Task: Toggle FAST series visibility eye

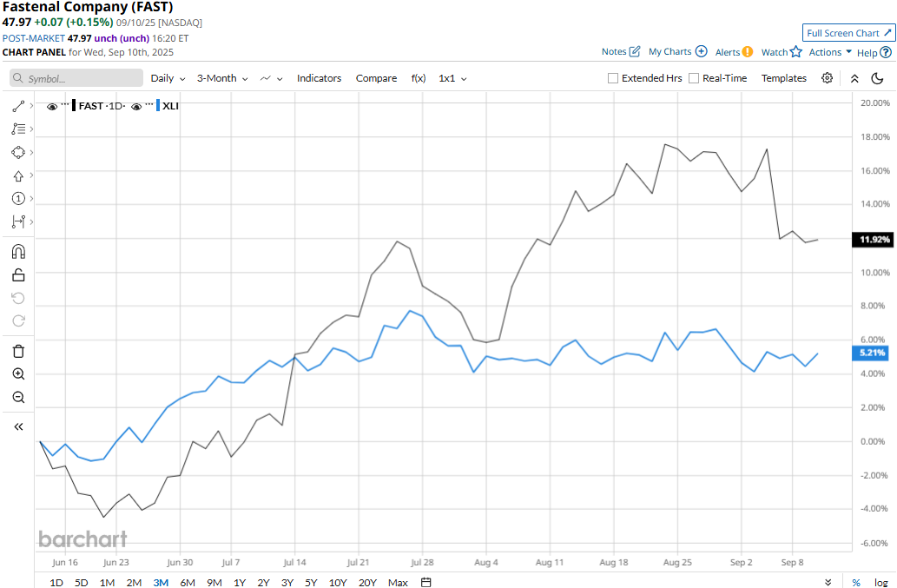Action: [x=52, y=106]
